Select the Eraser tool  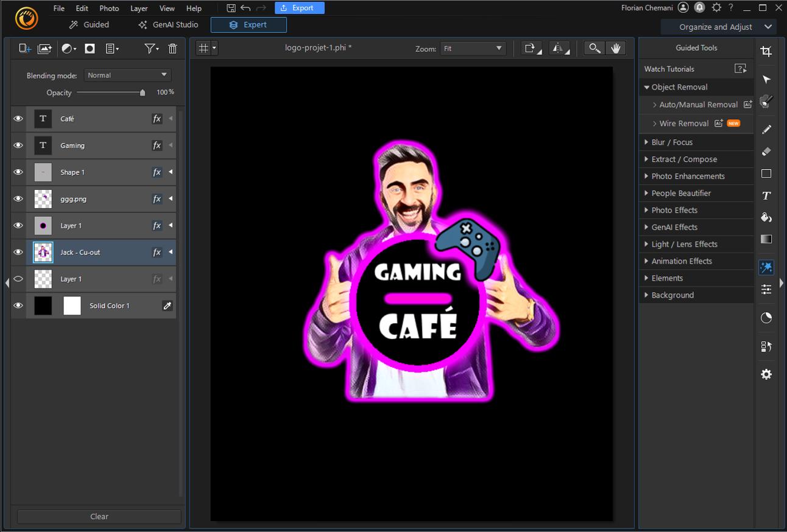coord(766,151)
